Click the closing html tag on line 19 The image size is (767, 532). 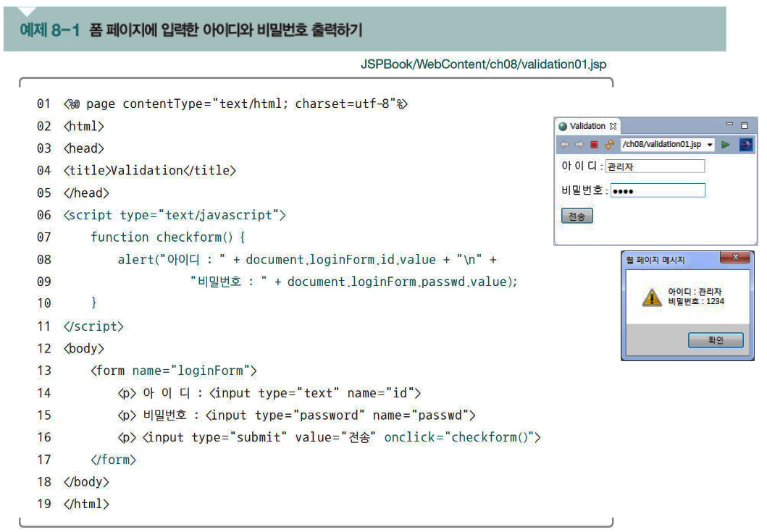pos(87,504)
